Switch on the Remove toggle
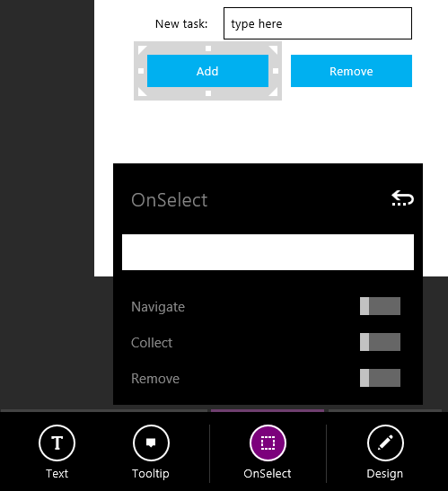This screenshot has width=448, height=491. pos(380,378)
